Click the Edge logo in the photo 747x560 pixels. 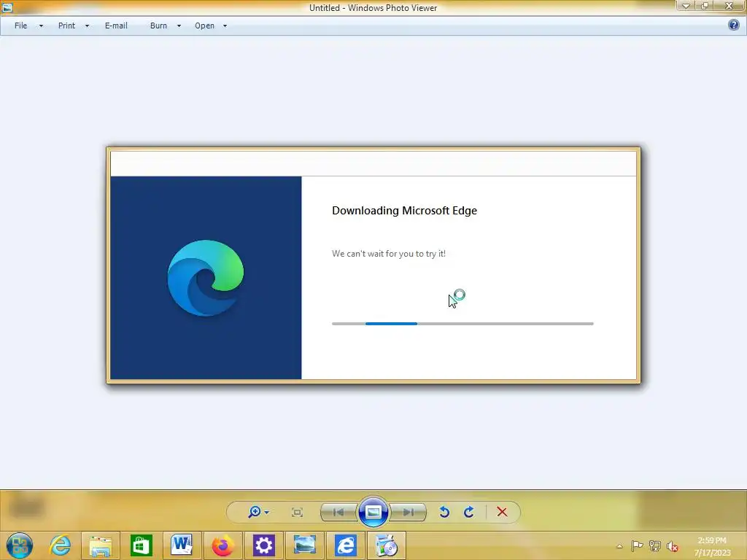coord(206,278)
